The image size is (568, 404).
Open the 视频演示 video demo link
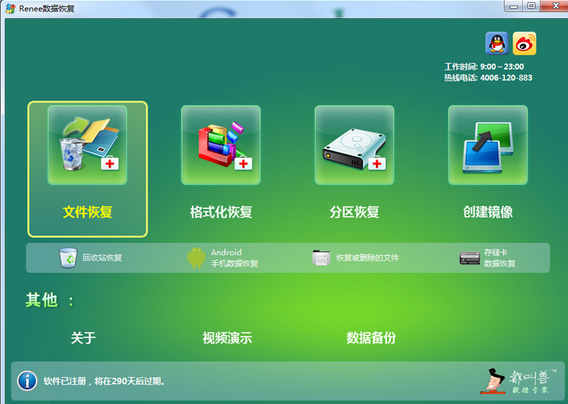click(x=227, y=338)
